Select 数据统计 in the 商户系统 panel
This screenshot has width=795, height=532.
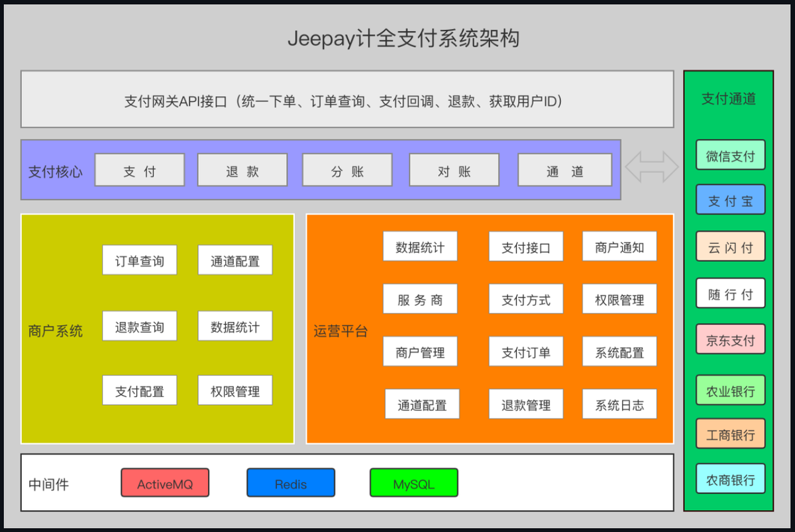click(x=235, y=326)
